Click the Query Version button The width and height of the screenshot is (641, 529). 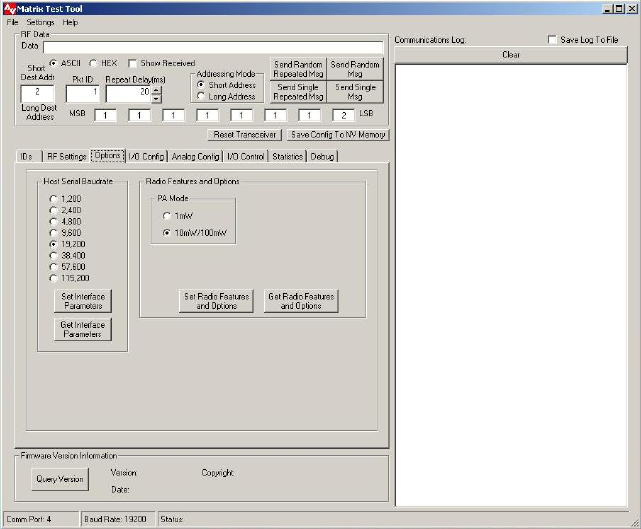pos(58,479)
